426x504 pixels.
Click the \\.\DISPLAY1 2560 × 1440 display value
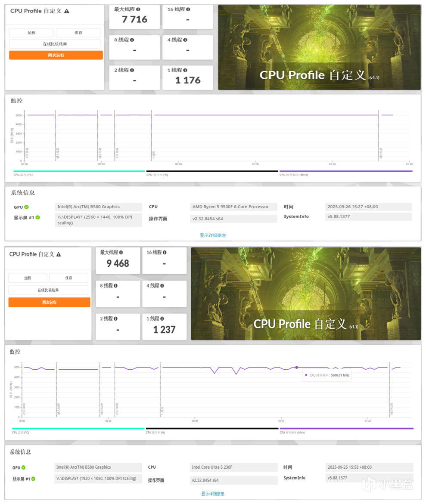point(99,220)
